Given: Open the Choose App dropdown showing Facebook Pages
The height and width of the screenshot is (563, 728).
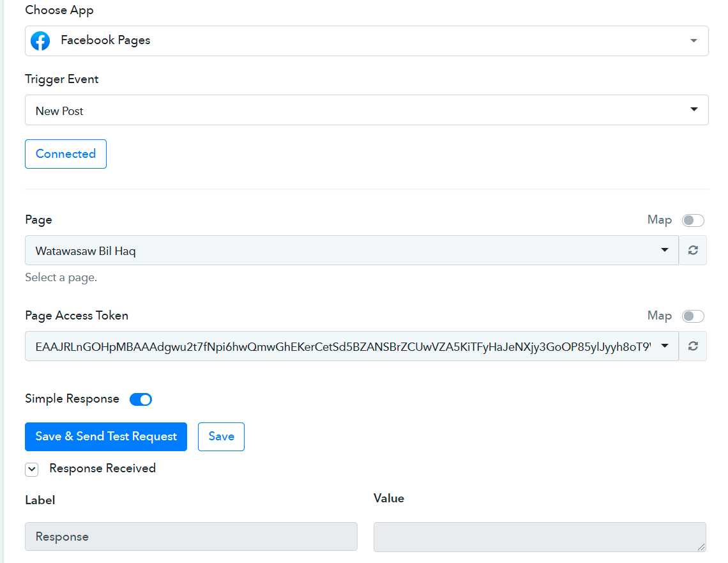Looking at the screenshot, I should click(x=367, y=41).
